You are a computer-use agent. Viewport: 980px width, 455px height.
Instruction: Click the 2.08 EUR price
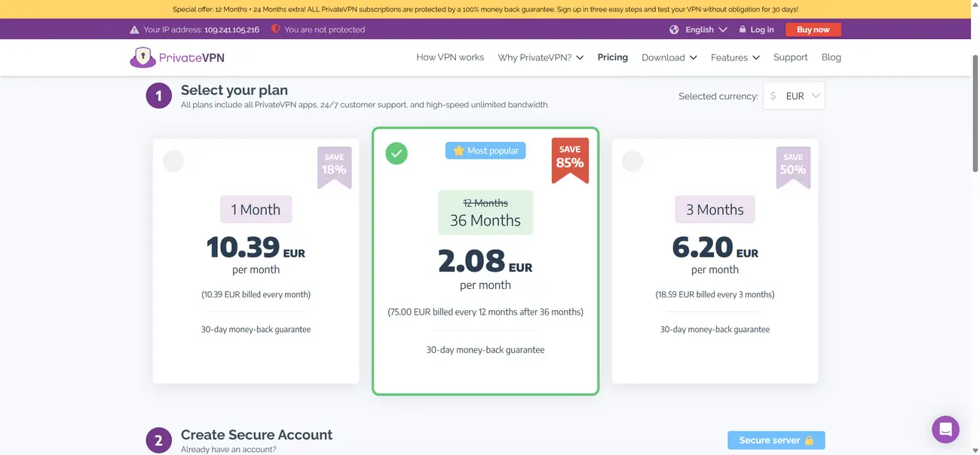coord(485,262)
